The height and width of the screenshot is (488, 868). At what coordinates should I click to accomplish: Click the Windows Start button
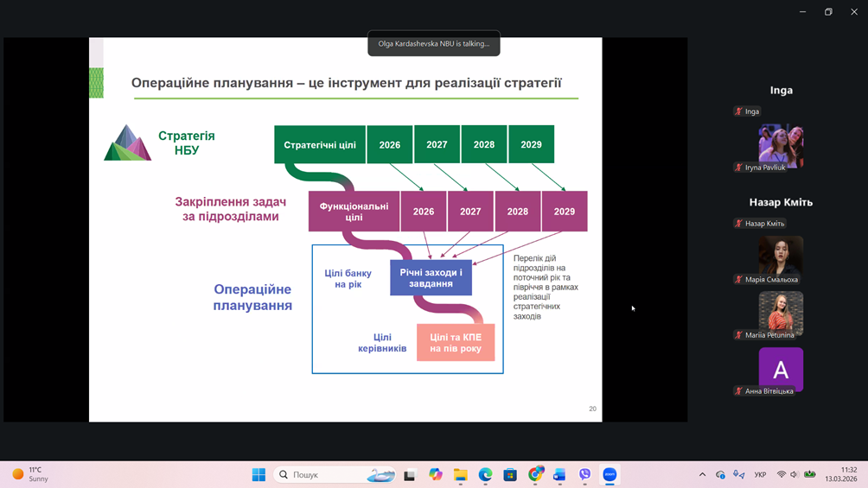[258, 474]
